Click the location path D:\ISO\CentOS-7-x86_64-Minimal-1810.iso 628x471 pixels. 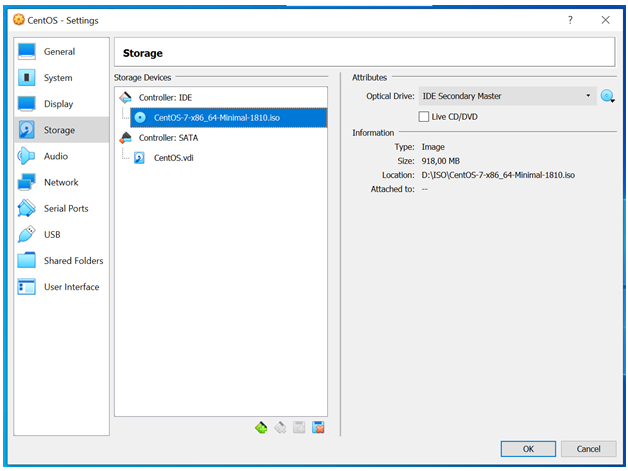coord(498,175)
